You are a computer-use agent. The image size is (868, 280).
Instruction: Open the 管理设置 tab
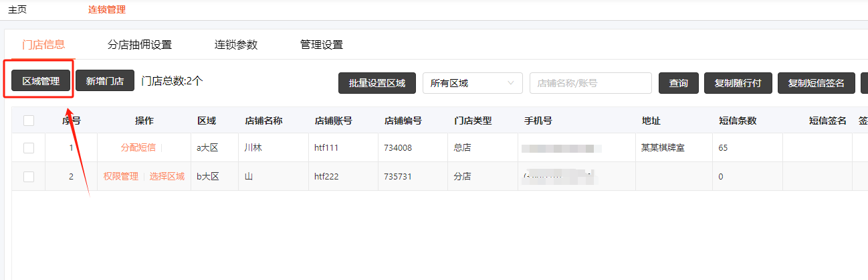[x=322, y=45]
